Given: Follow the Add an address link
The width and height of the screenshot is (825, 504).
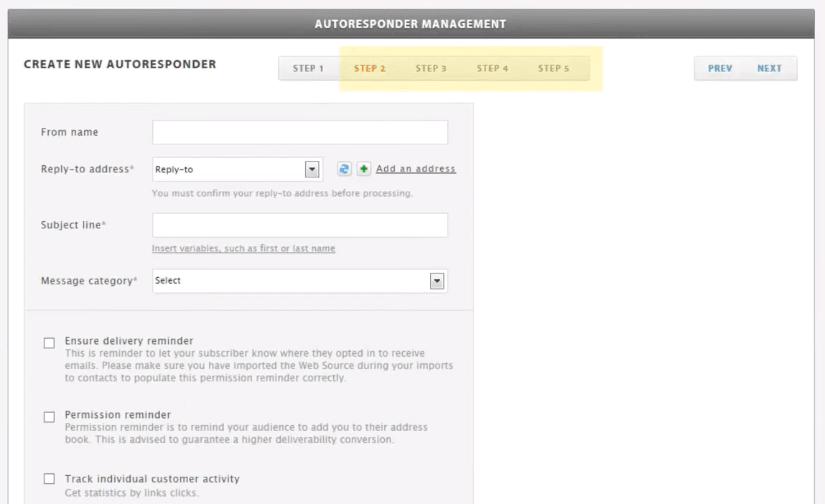Looking at the screenshot, I should click(x=416, y=169).
